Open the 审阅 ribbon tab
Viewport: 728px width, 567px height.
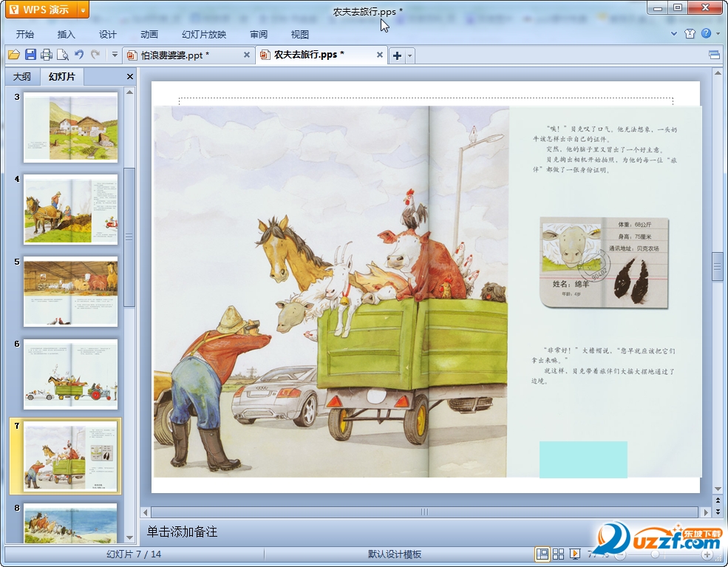pos(259,34)
